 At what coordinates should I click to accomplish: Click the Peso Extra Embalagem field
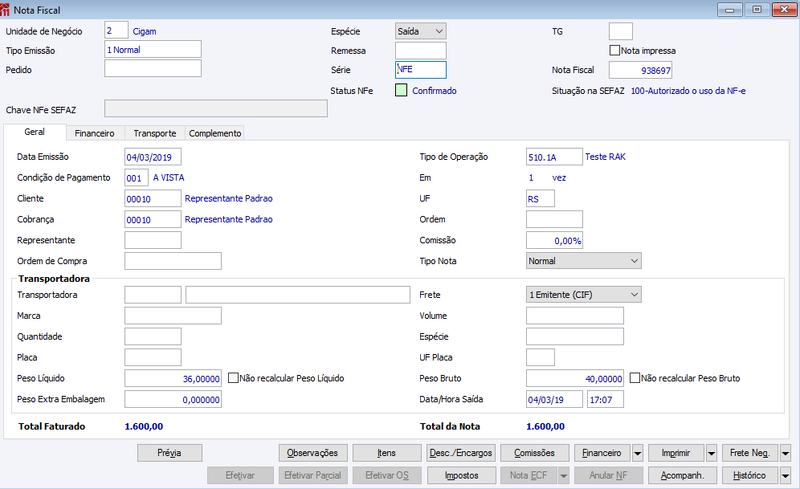pos(173,399)
